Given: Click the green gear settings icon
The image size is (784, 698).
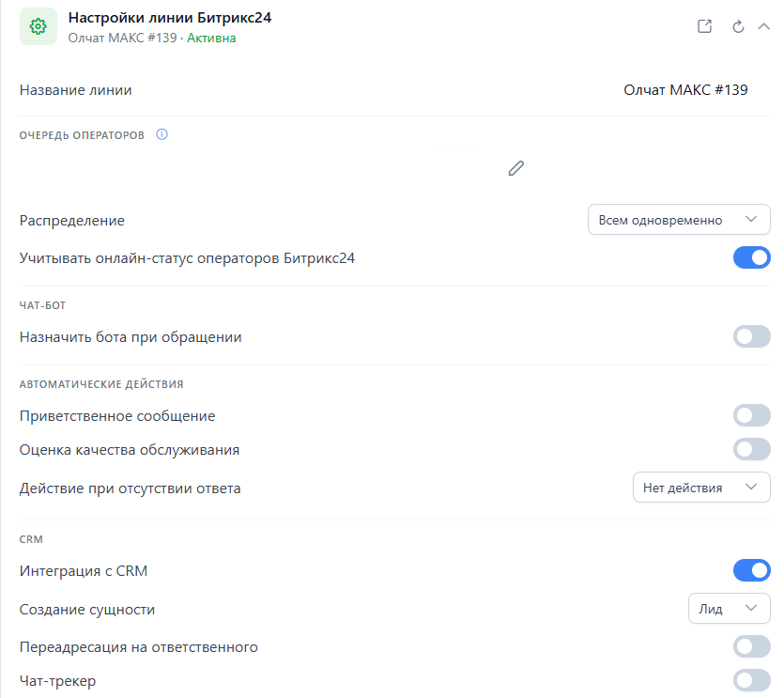Looking at the screenshot, I should pyautogui.click(x=38, y=26).
